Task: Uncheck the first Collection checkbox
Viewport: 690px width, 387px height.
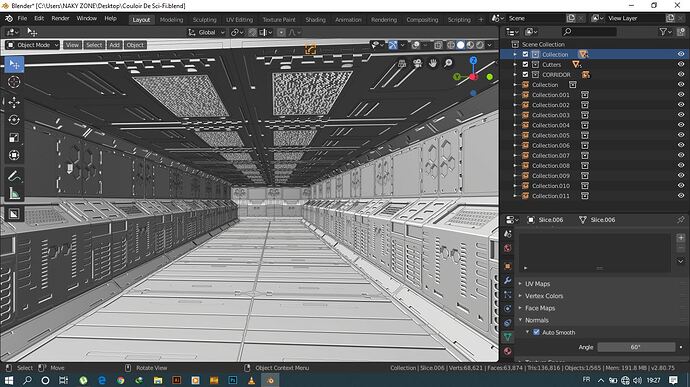Action: coord(525,54)
